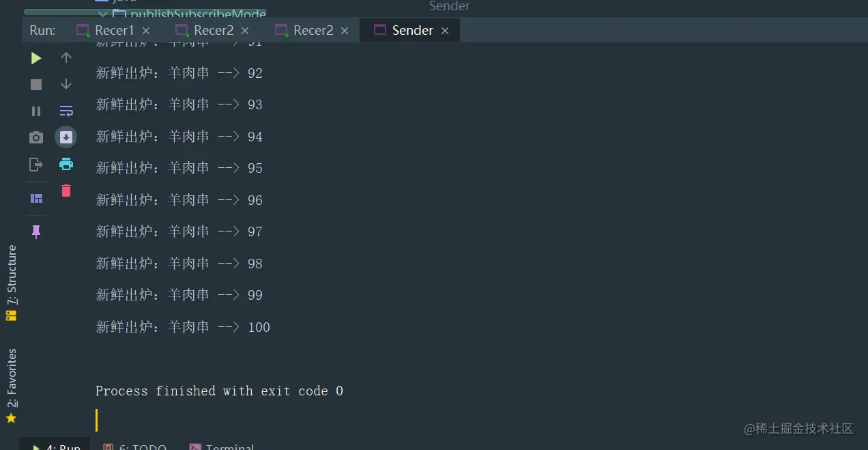Click "Process finished with exit code 0"
The height and width of the screenshot is (450, 868).
coord(219,391)
